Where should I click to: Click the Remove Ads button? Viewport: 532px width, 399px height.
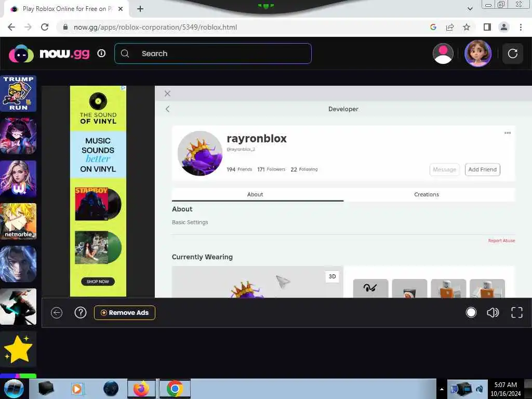click(125, 312)
